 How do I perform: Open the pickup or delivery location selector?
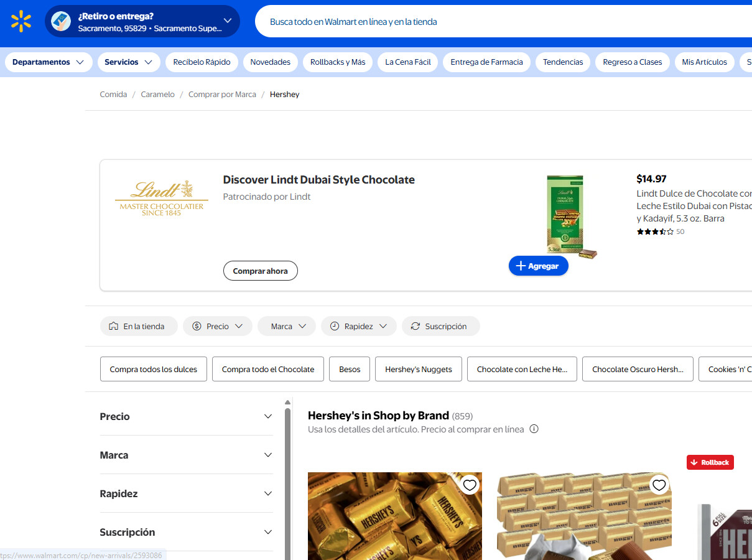(x=142, y=21)
